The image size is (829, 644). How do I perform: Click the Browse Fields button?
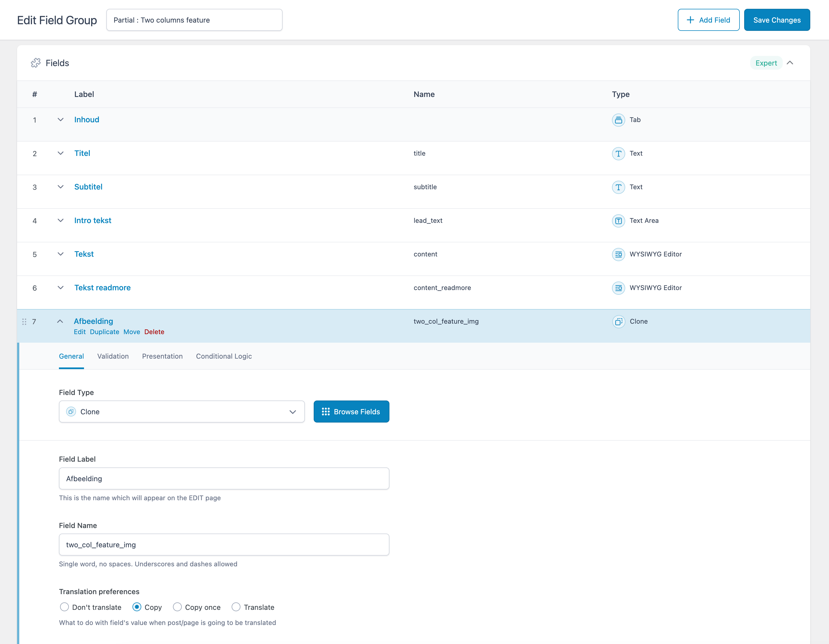351,412
